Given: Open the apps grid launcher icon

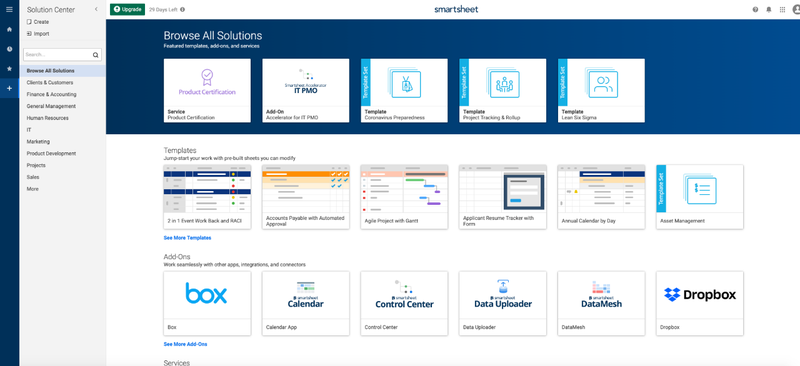Looking at the screenshot, I should point(782,9).
